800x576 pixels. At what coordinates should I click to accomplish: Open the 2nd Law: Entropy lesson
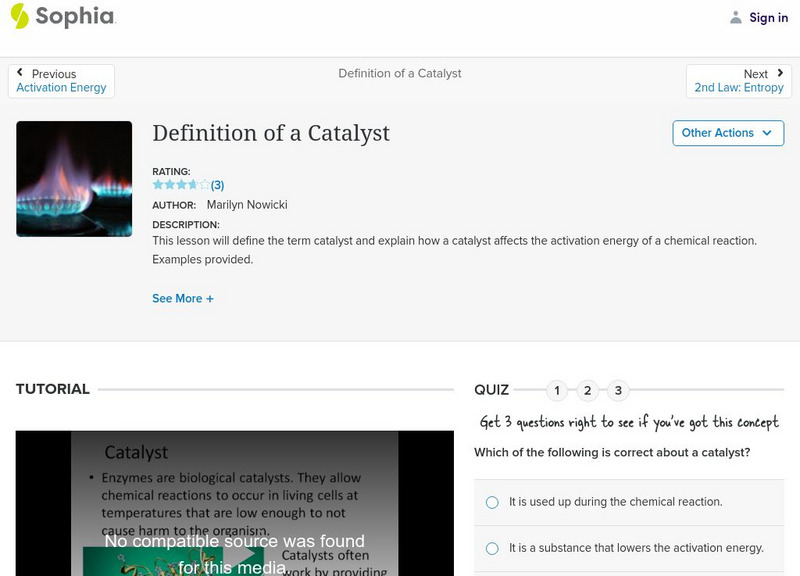pos(739,88)
